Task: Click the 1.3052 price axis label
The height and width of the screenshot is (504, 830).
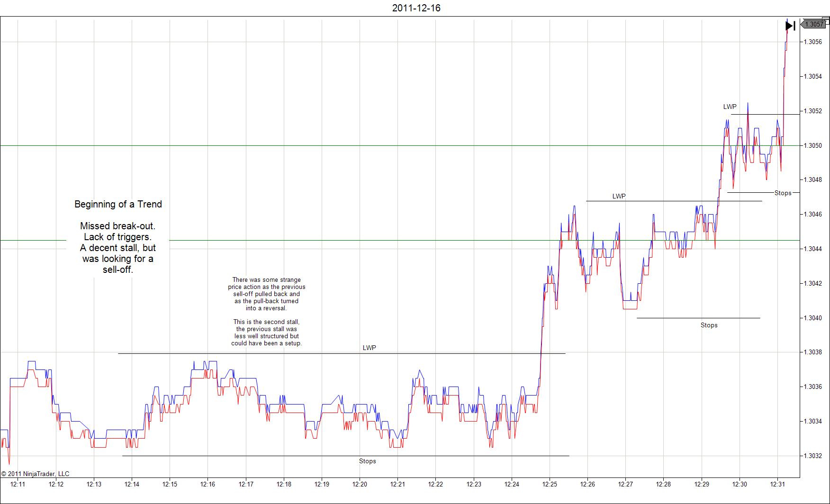Action: click(x=813, y=111)
